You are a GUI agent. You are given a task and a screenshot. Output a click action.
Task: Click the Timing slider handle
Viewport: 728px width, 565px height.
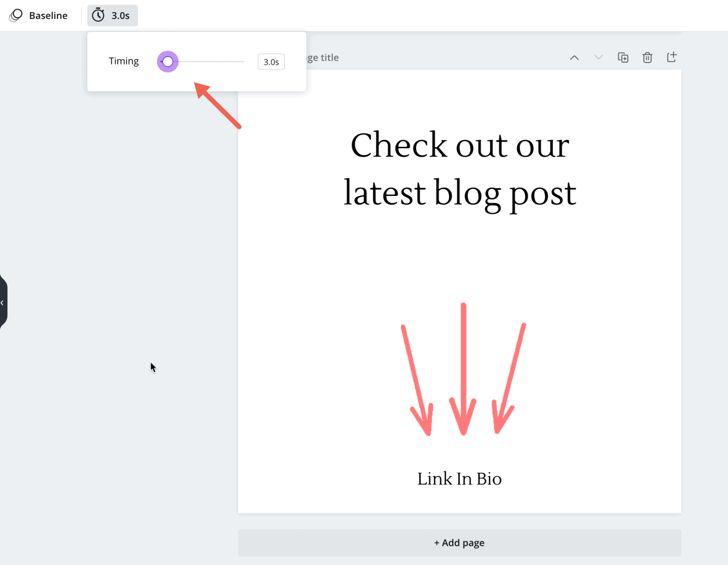[x=168, y=62]
